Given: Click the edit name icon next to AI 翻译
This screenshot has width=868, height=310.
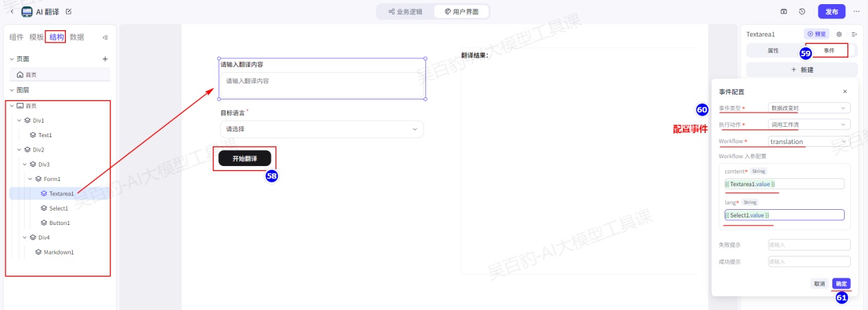Looking at the screenshot, I should click(69, 12).
